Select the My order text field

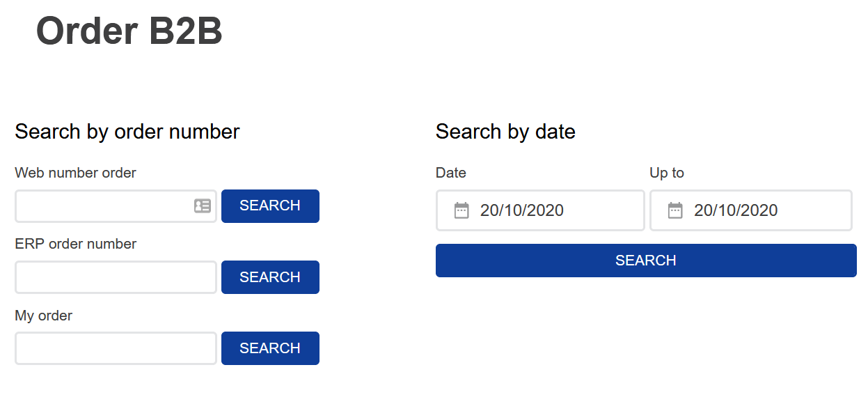click(x=116, y=348)
